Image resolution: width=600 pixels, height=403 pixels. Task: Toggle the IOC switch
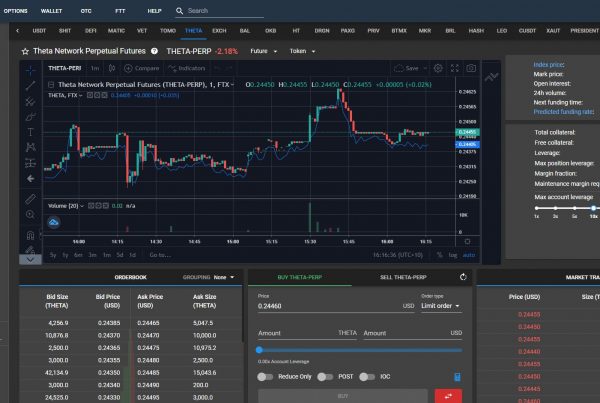coord(367,377)
